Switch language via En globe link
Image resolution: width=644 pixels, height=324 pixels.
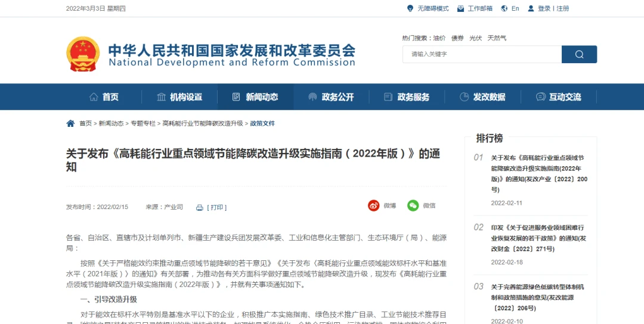pyautogui.click(x=510, y=8)
